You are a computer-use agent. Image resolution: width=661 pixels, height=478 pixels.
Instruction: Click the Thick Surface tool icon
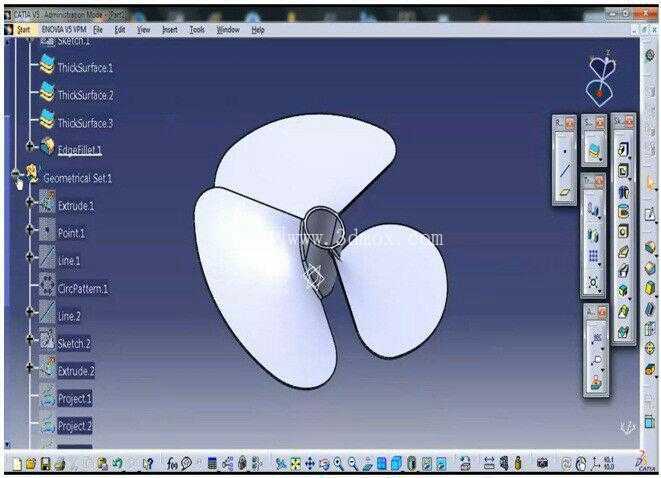(x=594, y=152)
